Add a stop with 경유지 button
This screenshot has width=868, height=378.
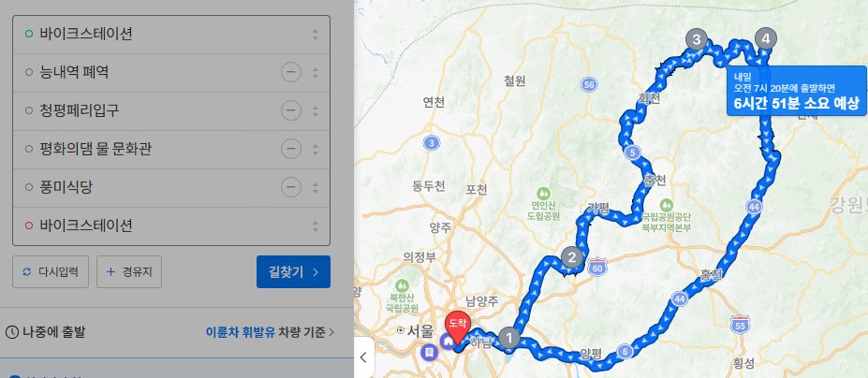(x=129, y=271)
